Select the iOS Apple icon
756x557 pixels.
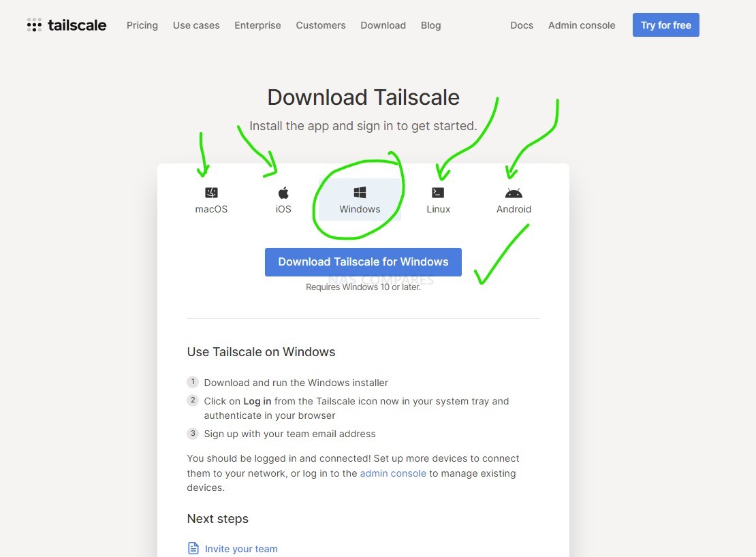click(x=283, y=193)
